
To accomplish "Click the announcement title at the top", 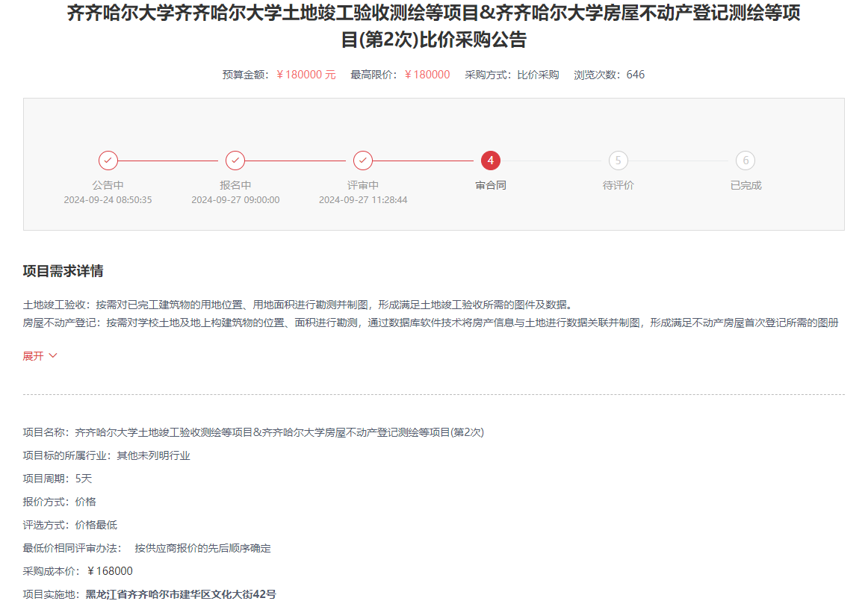I will pyautogui.click(x=433, y=26).
